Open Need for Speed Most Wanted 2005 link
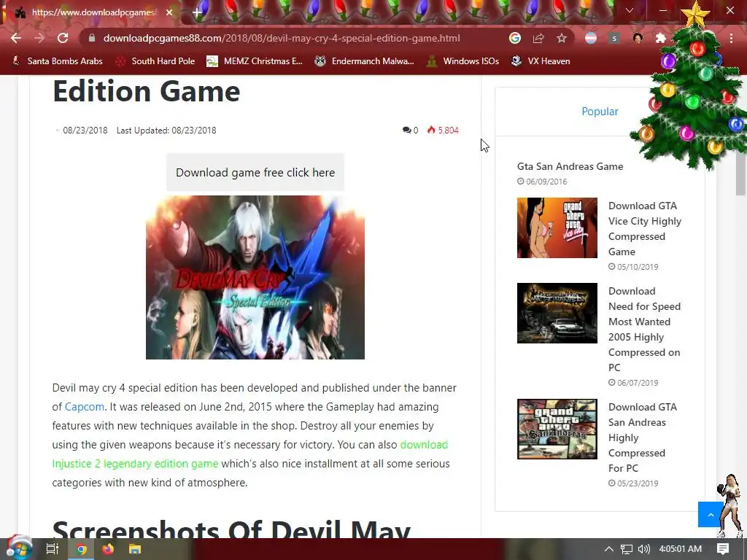This screenshot has width=747, height=560. 644,329
